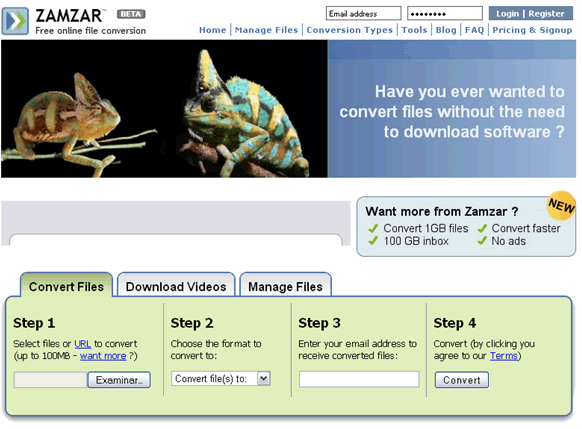Open the FAQ menu link
The height and width of the screenshot is (429, 582).
click(x=474, y=30)
